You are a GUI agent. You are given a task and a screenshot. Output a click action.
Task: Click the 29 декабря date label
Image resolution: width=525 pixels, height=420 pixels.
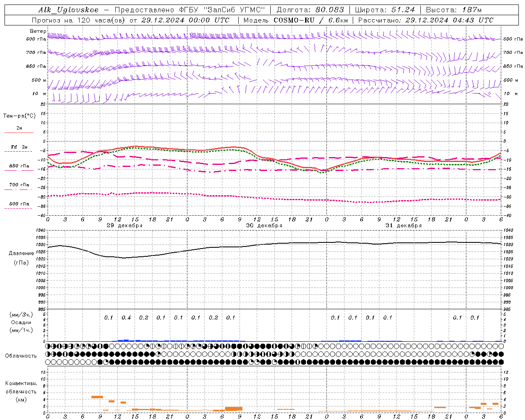(x=125, y=226)
